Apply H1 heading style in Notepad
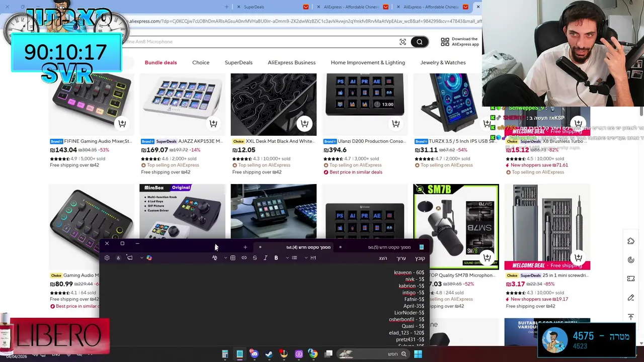Image resolution: width=644 pixels, height=362 pixels. coord(313,258)
